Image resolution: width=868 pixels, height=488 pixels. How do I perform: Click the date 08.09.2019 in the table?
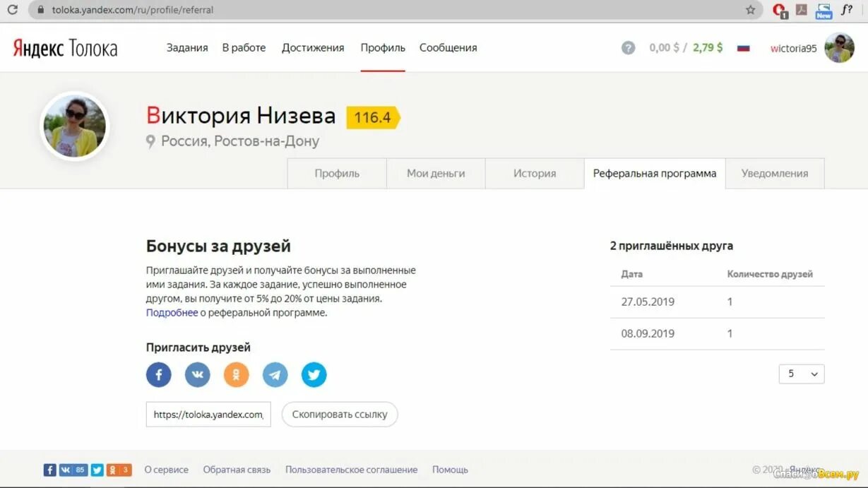[648, 333]
